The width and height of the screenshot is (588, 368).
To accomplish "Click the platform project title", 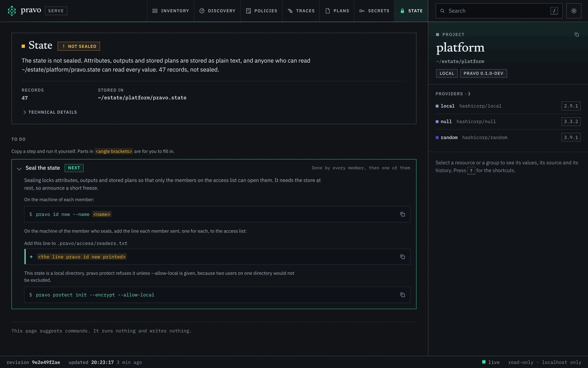I will coord(460,47).
